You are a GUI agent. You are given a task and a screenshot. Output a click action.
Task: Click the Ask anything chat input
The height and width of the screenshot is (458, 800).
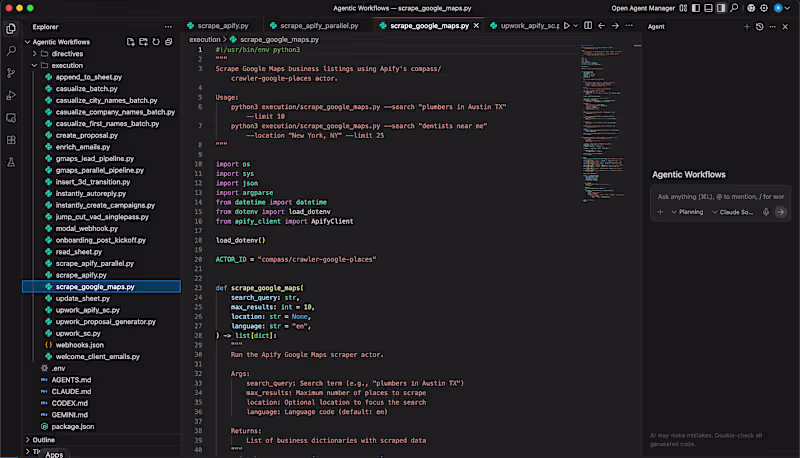(x=720, y=196)
